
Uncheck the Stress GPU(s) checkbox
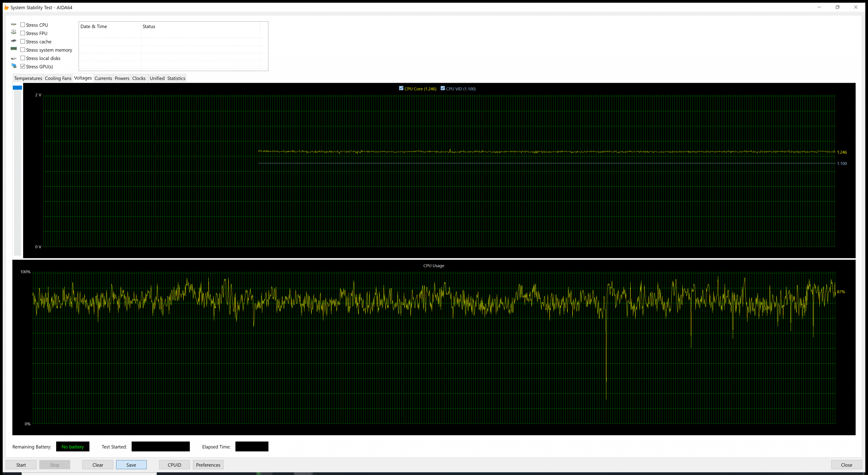(23, 66)
